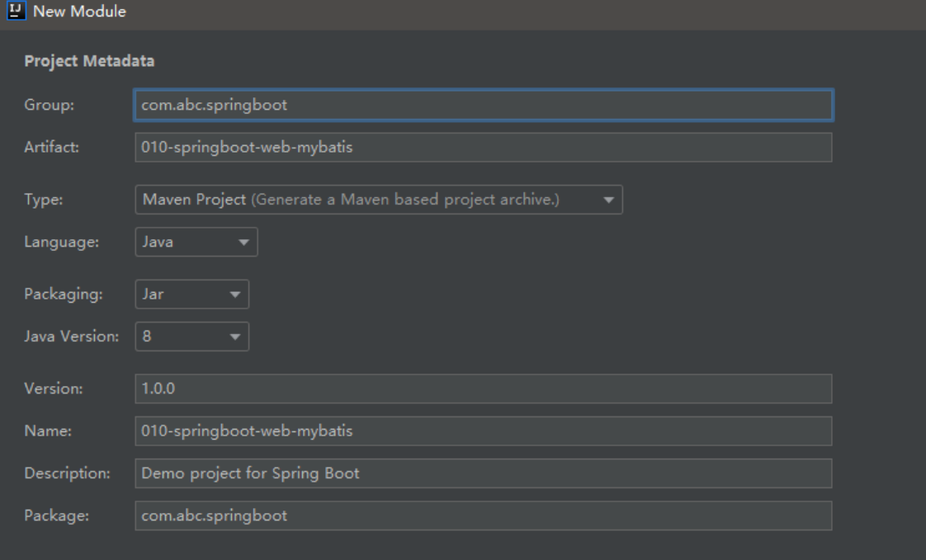Screen dimensions: 926x560
Task: Click the Package label
Action: (x=56, y=515)
